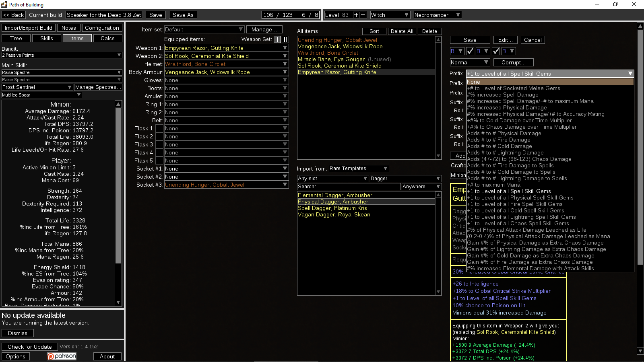This screenshot has height=362, width=644.
Task: Click the plus icon to increase character level
Action: click(x=356, y=14)
